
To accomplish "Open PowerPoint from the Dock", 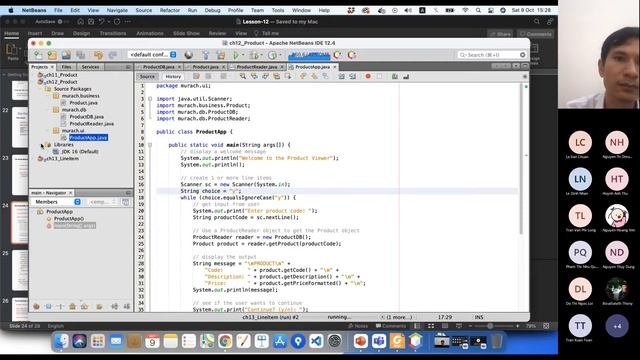I will [360, 341].
